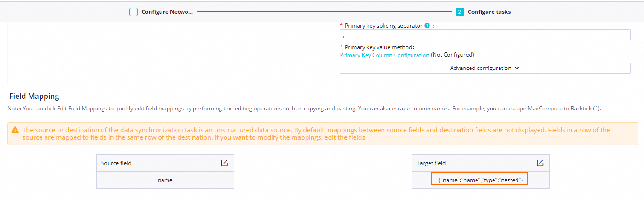Click the Advanced configuration chevron arrow
The width and height of the screenshot is (644, 200).
[516, 68]
